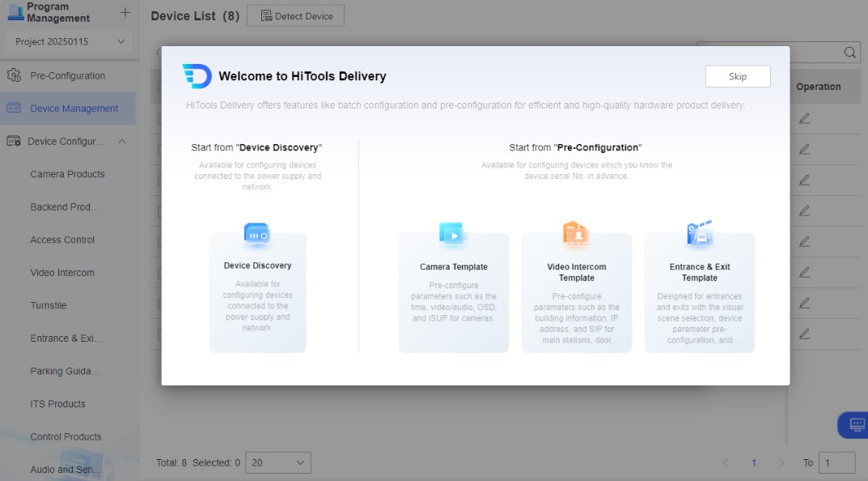Add a new project with the plus icon
This screenshot has width=868, height=481.
[125, 12]
